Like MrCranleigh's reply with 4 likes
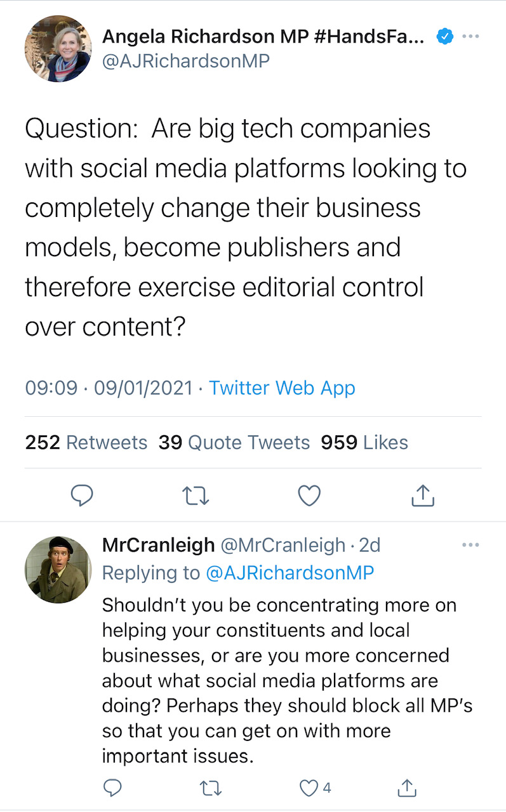The height and width of the screenshot is (812, 506). pyautogui.click(x=309, y=788)
